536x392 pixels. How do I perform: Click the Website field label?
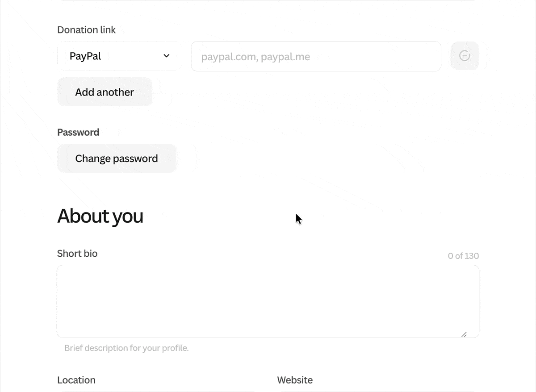(x=295, y=380)
